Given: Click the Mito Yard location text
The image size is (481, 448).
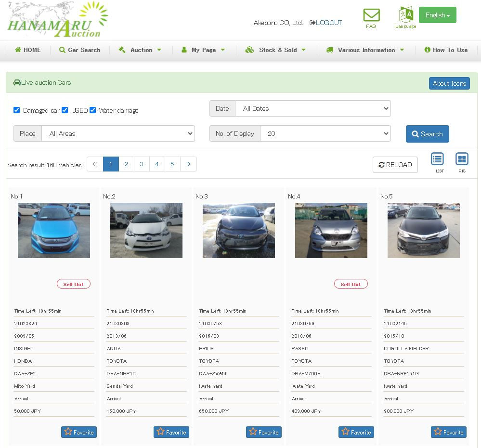Looking at the screenshot, I should (25, 386).
